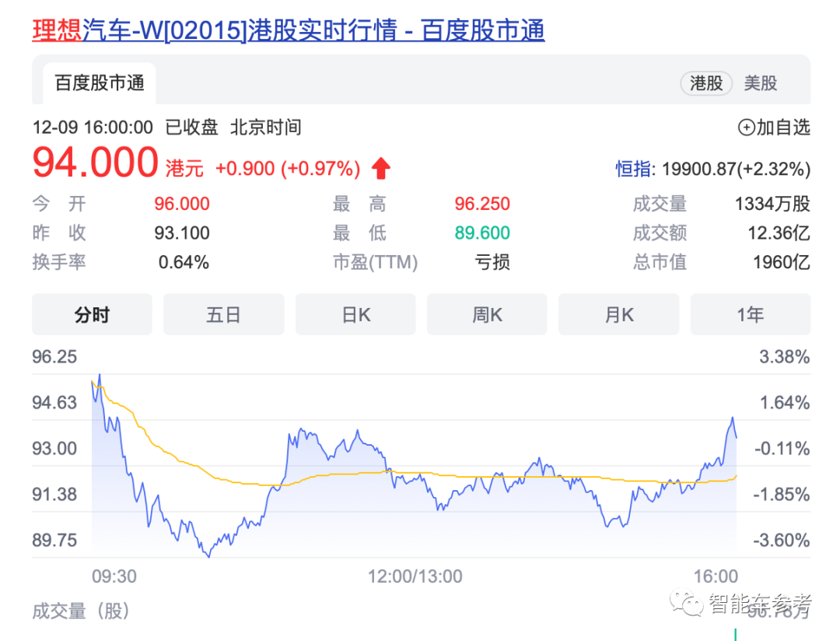Click the 成交量 field label
This screenshot has width=840, height=641.
[660, 204]
